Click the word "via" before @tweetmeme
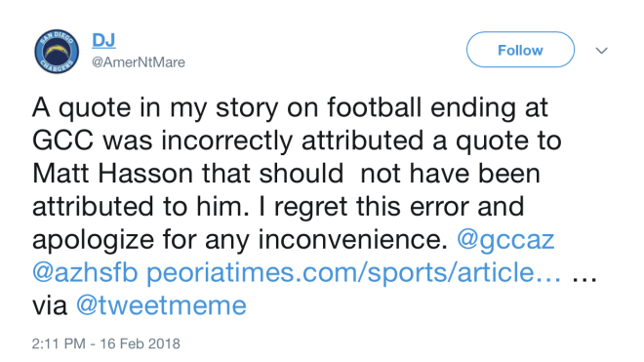 pos(50,306)
